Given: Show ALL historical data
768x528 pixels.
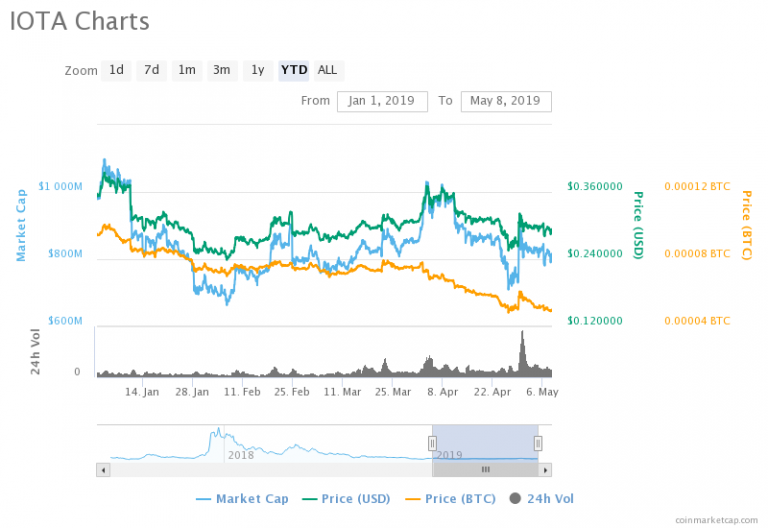Looking at the screenshot, I should tap(327, 70).
